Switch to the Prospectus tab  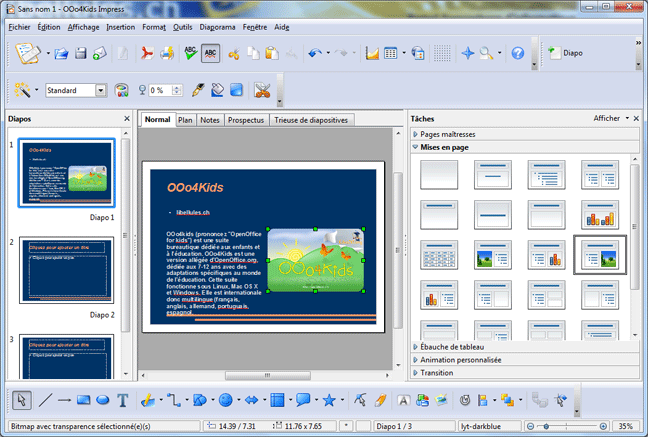(x=246, y=120)
